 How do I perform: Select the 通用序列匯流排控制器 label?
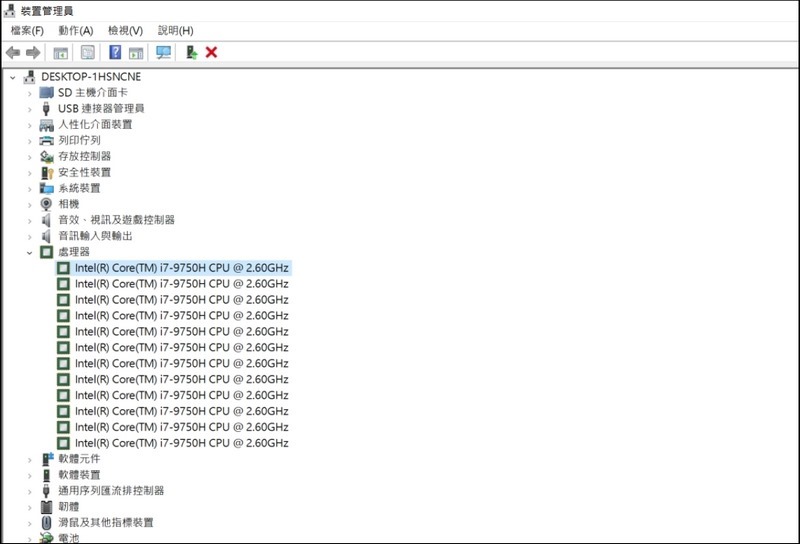tap(111, 490)
